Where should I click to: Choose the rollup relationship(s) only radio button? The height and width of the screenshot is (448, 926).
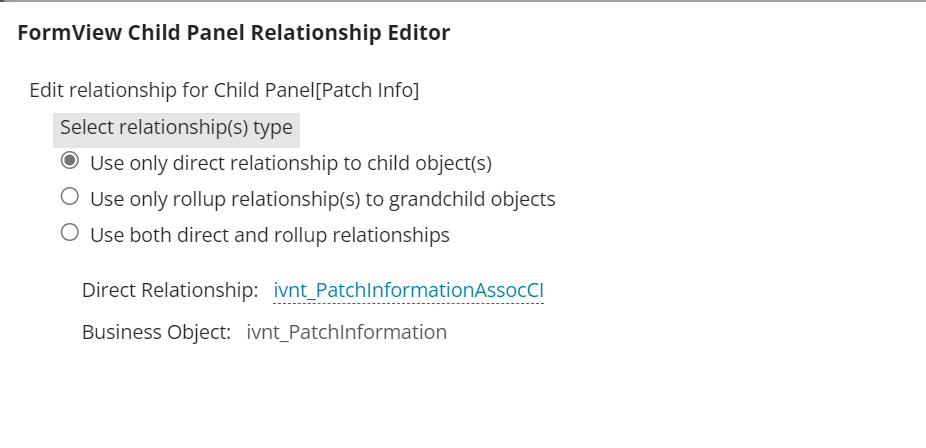pos(70,197)
